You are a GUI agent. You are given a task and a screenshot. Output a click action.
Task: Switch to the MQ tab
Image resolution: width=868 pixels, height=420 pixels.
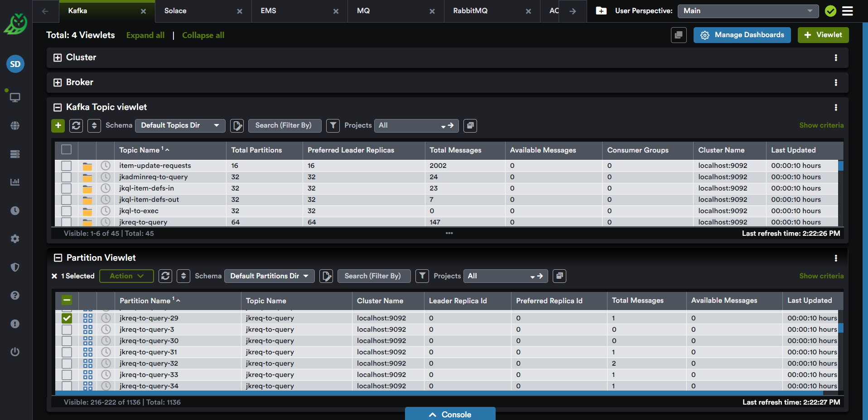click(363, 11)
